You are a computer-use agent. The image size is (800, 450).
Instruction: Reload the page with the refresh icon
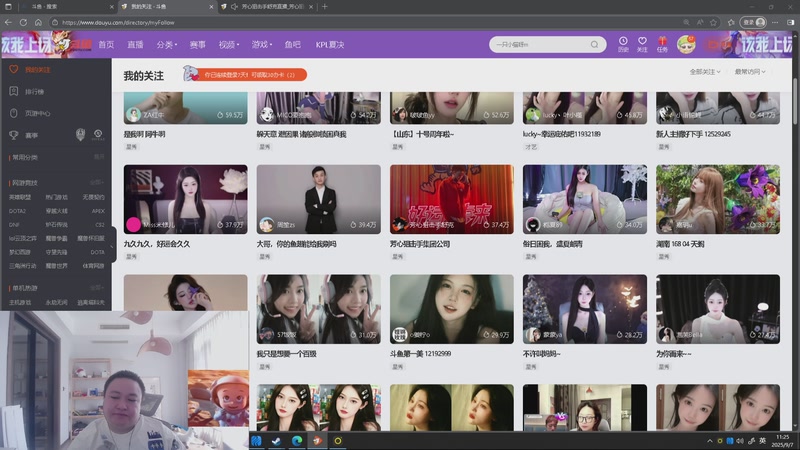23,22
